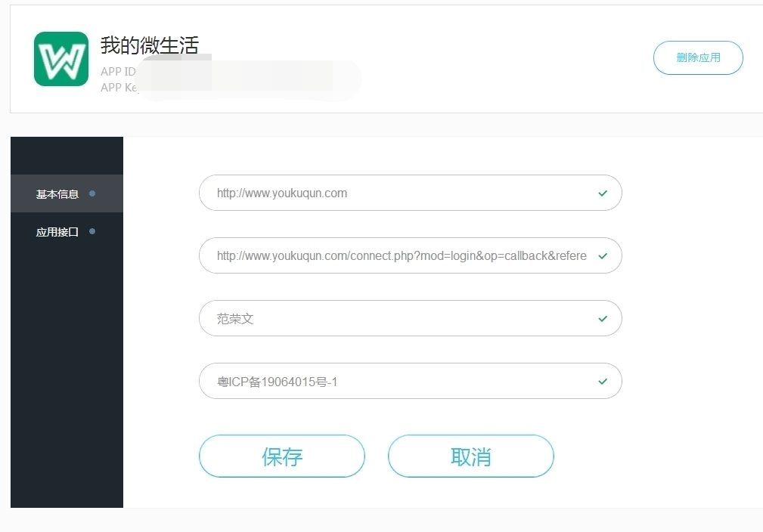Click the checkmark in the ICP number field
The width and height of the screenshot is (763, 532).
603,382
